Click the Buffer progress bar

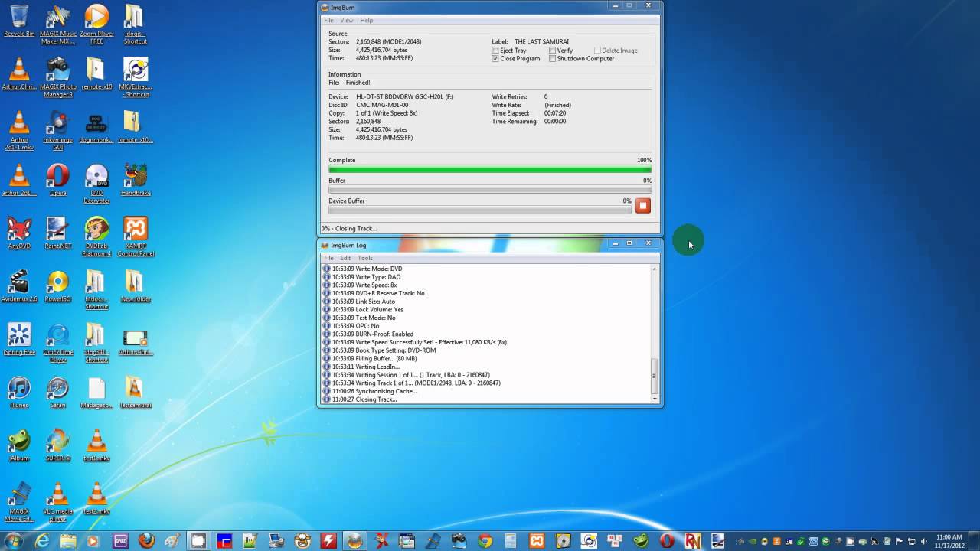click(490, 190)
